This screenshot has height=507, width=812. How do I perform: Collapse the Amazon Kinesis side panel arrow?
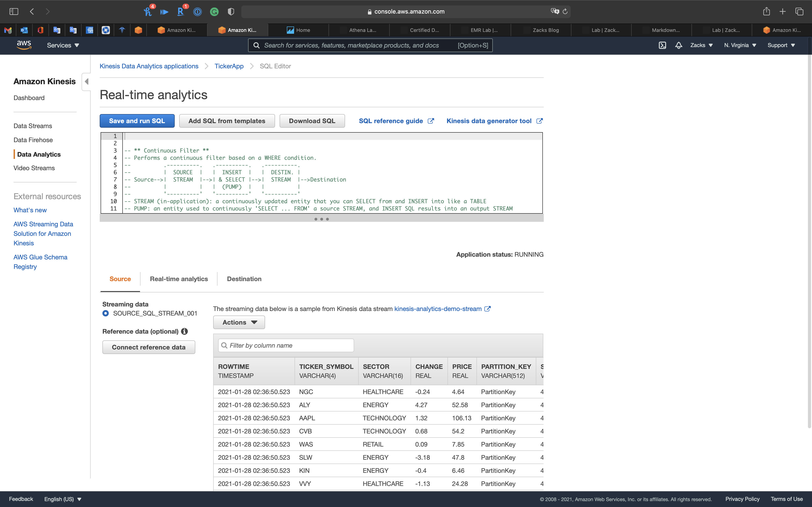[87, 81]
